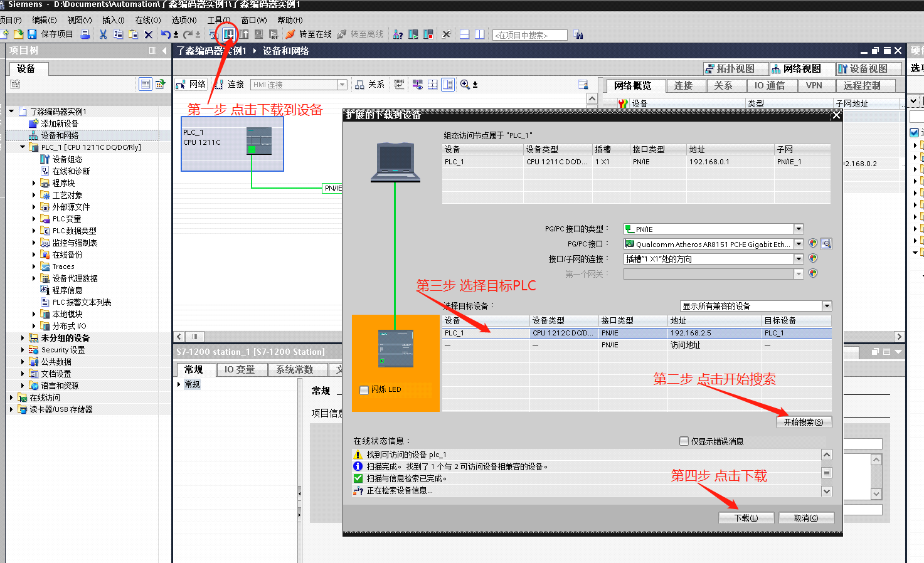The height and width of the screenshot is (563, 924).
Task: Open the Options (选项) menu
Action: tap(184, 20)
